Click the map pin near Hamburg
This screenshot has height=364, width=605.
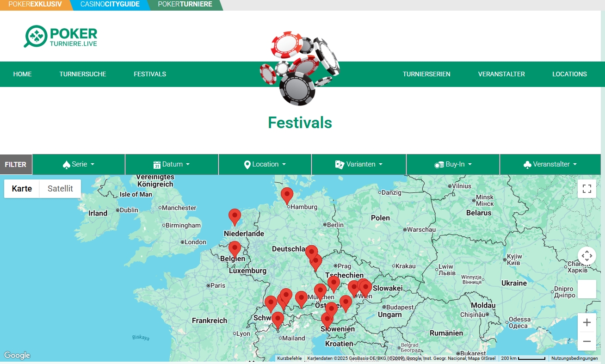click(287, 195)
